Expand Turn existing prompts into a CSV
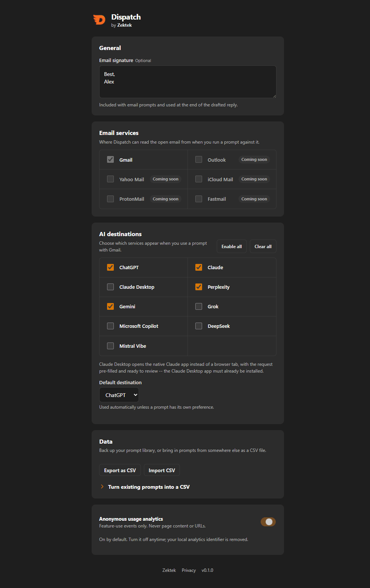This screenshot has width=370, height=588. click(145, 487)
